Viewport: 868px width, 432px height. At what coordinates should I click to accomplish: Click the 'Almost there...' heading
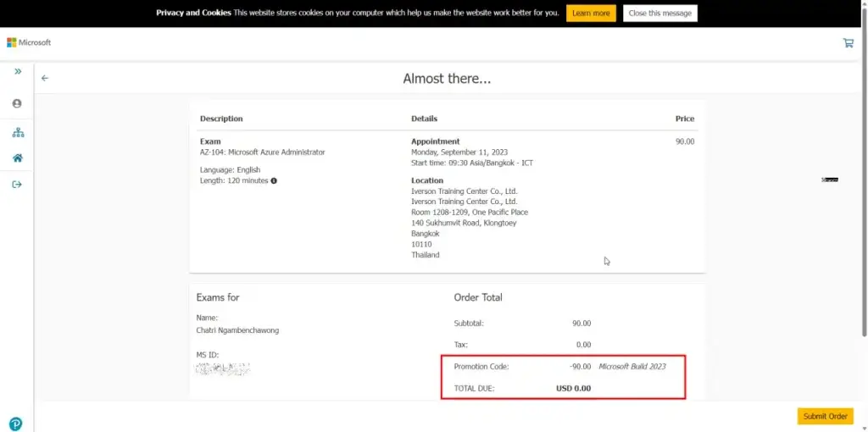tap(447, 79)
